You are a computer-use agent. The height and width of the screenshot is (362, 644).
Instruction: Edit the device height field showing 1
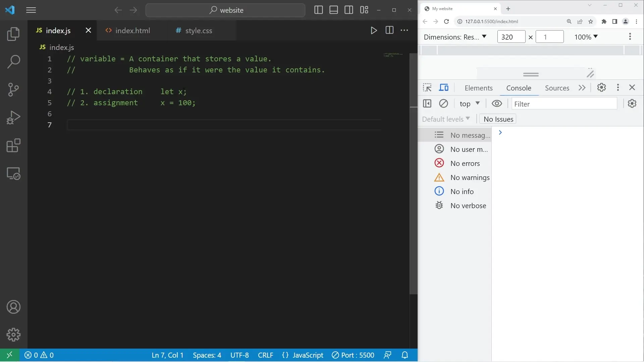[550, 37]
